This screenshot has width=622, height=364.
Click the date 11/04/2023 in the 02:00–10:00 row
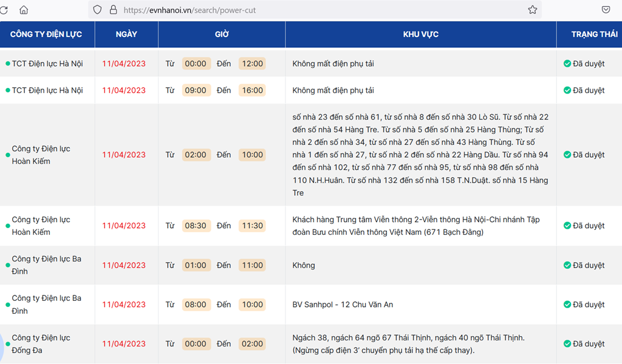[x=124, y=155]
